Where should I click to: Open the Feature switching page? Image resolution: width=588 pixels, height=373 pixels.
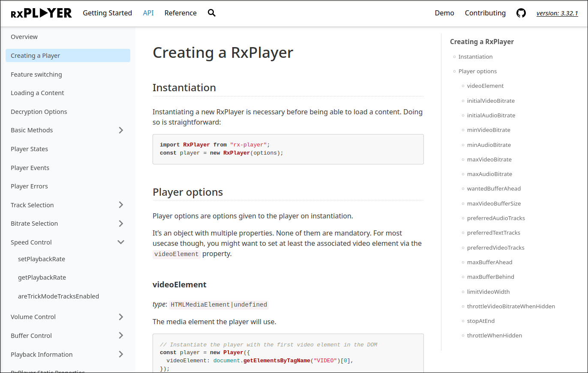pyautogui.click(x=36, y=75)
